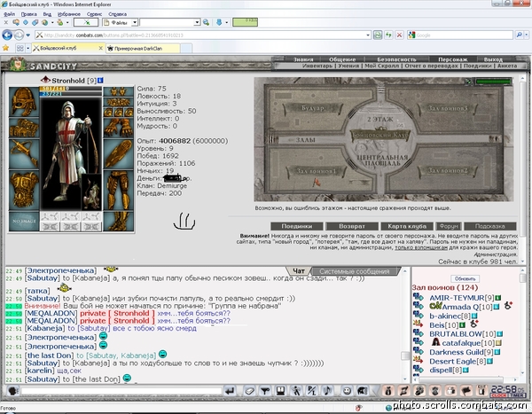
Task: Open the Файлы dropdown in toolbar
Action: click(135, 22)
